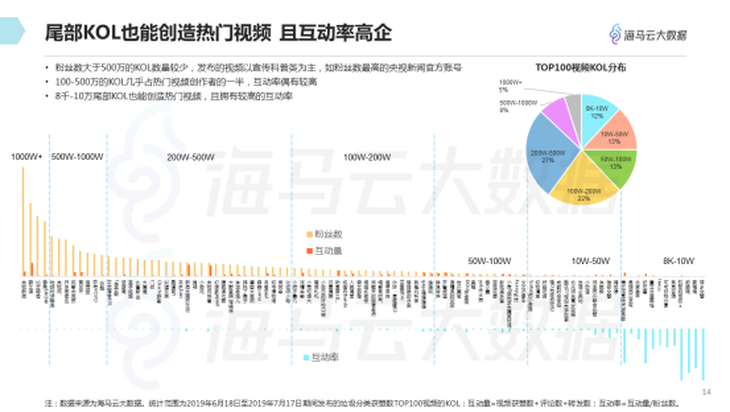Click the 200W-500W group label in bar chart
Image resolution: width=730 pixels, height=412 pixels.
[x=190, y=157]
